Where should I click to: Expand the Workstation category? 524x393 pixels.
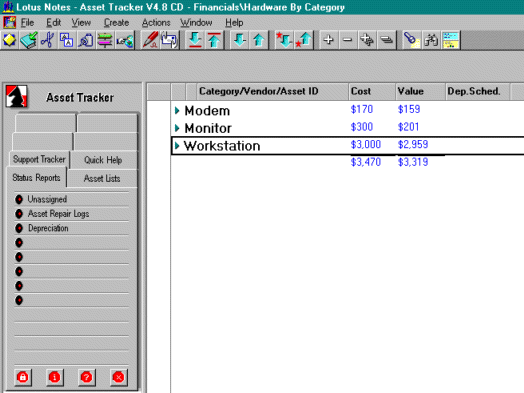[177, 146]
